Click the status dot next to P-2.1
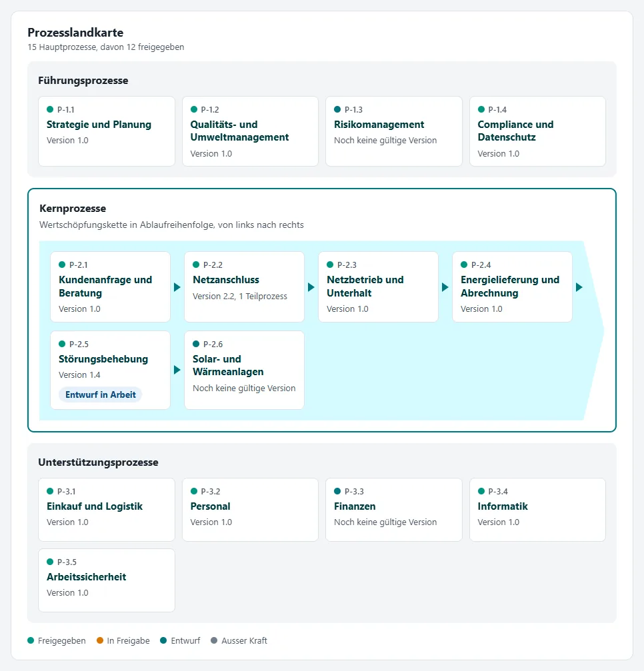 [x=62, y=265]
